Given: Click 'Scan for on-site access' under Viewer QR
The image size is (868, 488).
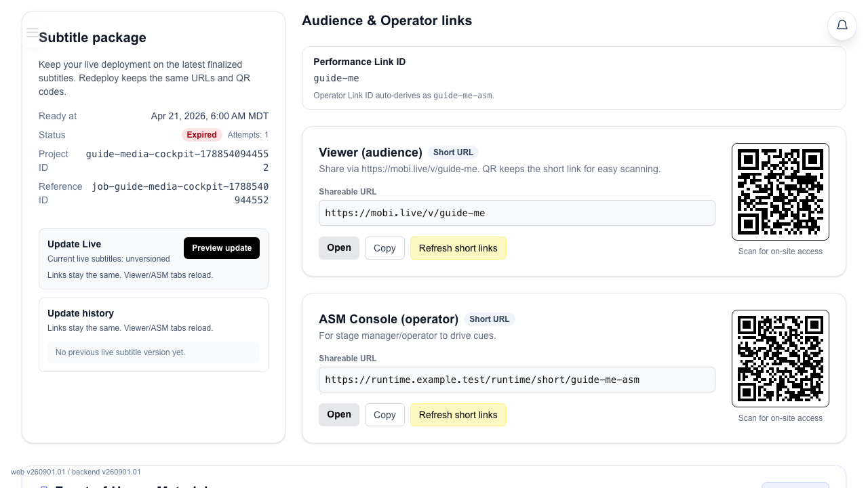Looking at the screenshot, I should click(x=781, y=251).
